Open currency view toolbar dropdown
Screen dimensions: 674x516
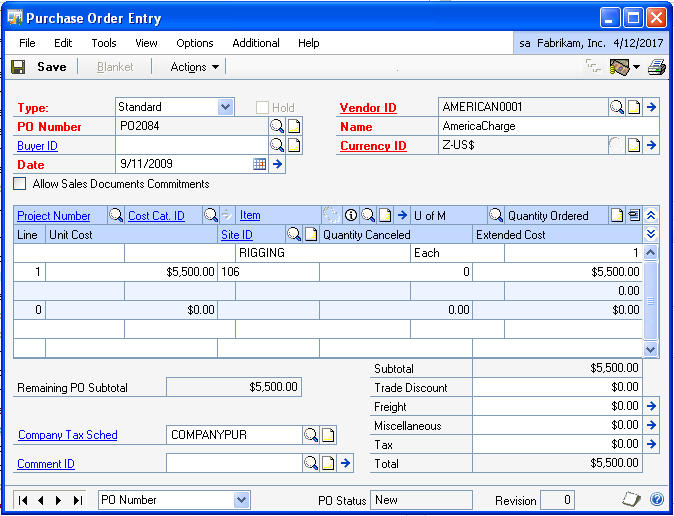[x=637, y=67]
